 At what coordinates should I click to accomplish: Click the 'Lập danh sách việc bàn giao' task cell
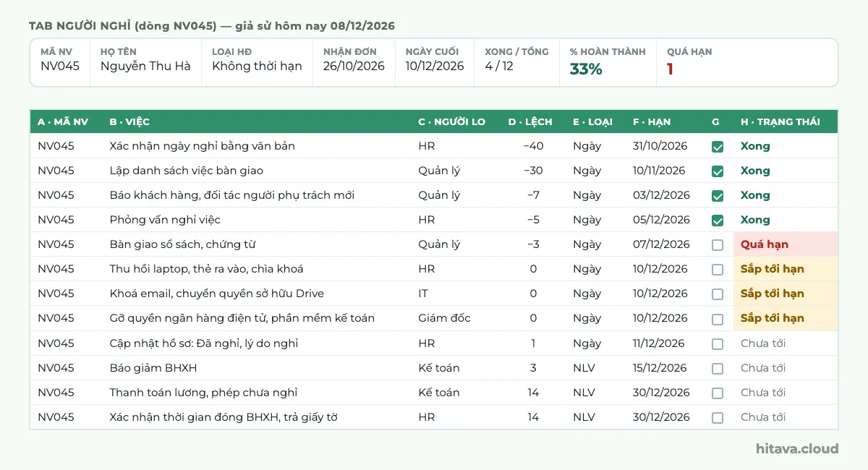(187, 171)
